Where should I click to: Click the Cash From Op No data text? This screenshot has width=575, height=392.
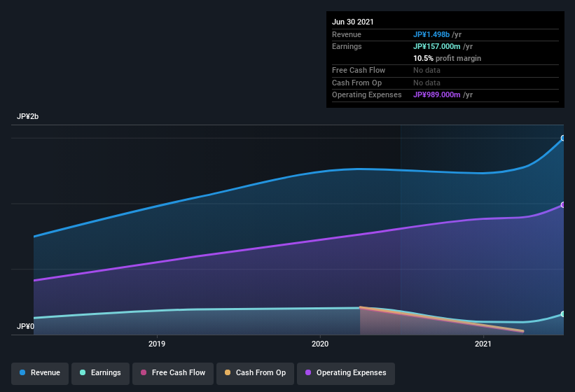427,83
